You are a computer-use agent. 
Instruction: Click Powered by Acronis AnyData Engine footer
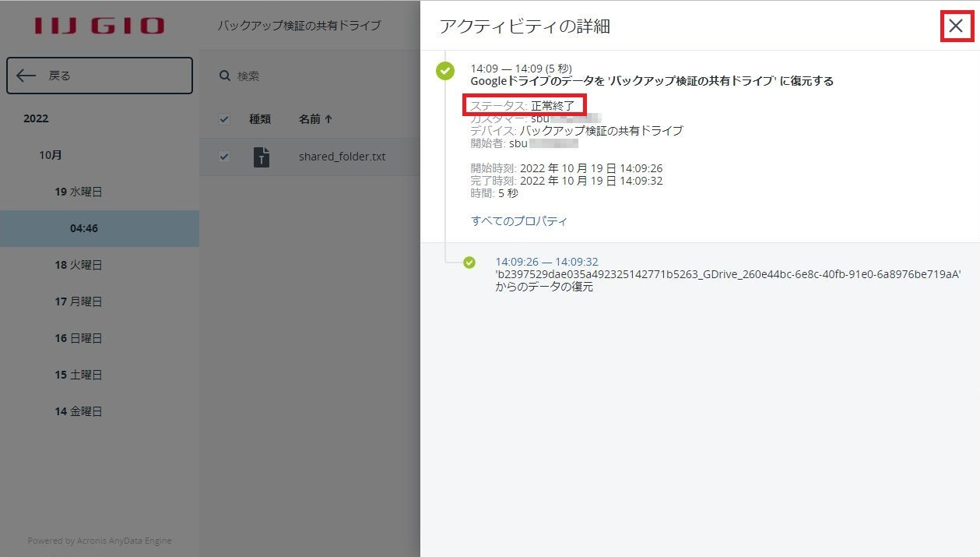click(100, 541)
